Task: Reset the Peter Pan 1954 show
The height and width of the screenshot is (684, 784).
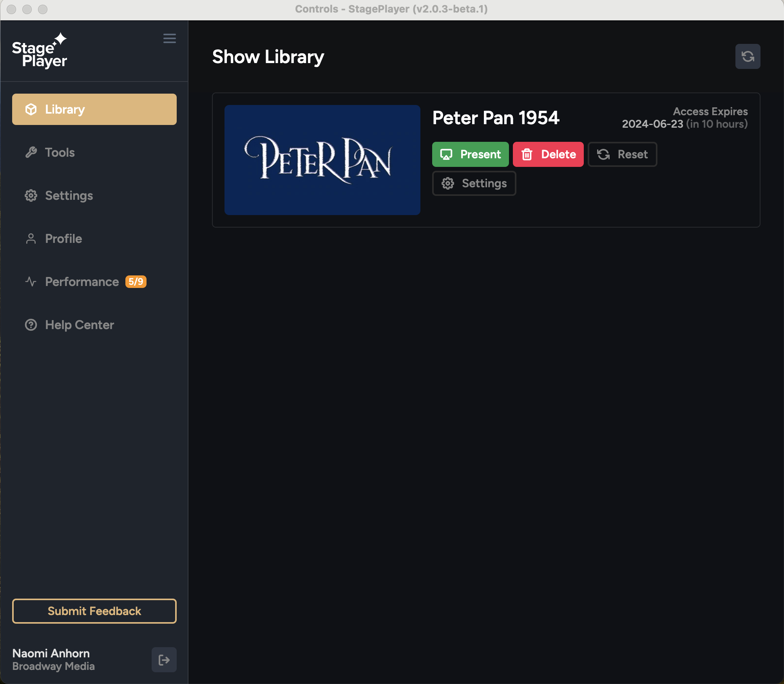Action: coord(622,154)
